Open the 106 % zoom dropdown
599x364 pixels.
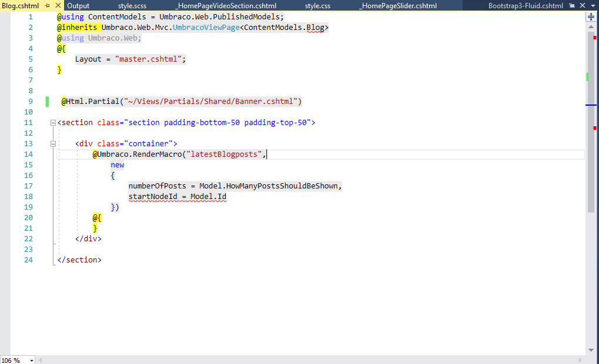(x=32, y=360)
